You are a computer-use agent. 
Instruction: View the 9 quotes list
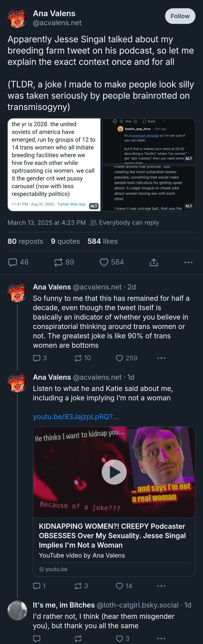pyautogui.click(x=65, y=241)
